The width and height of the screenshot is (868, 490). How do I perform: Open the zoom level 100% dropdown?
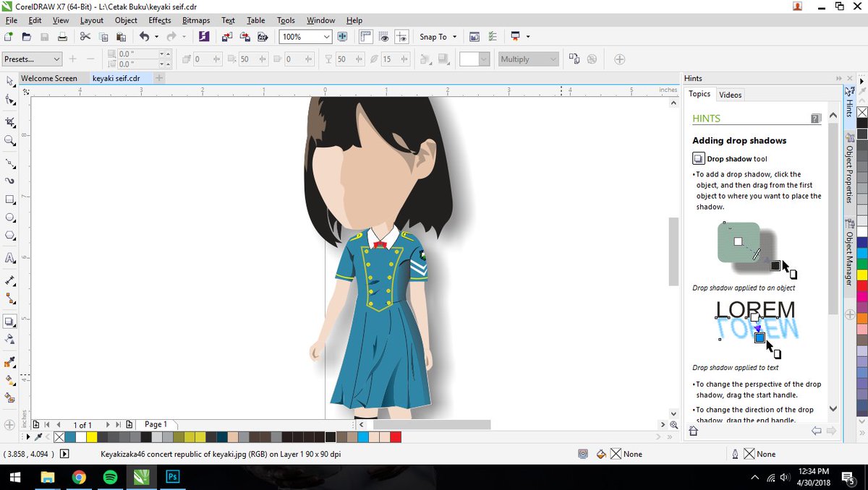pos(327,36)
